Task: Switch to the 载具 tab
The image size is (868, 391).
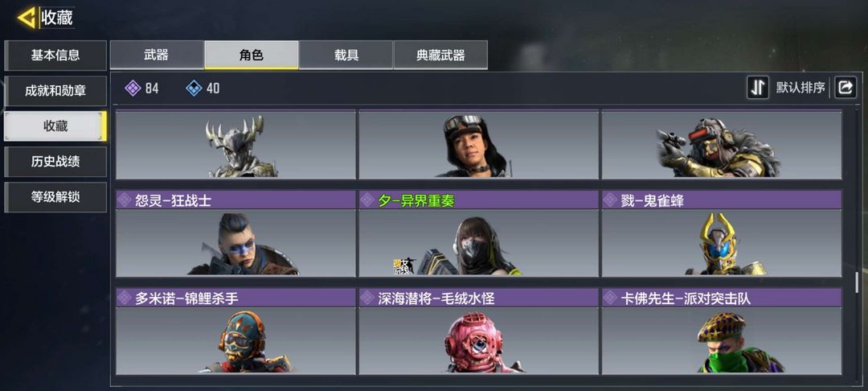Action: click(346, 55)
